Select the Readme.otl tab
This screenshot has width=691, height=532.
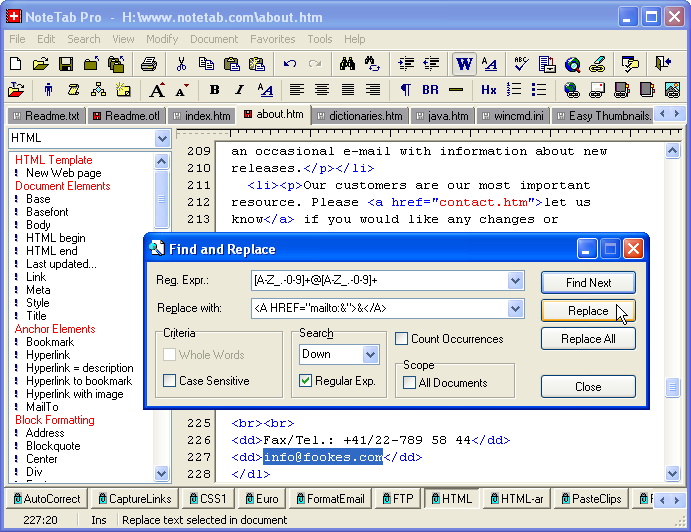(x=126, y=116)
